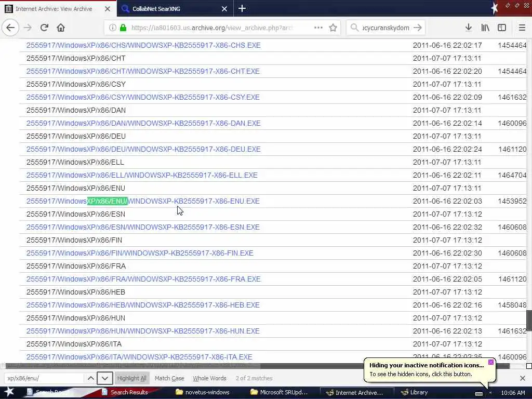Screen dimensions: 532x399
Task: Click the find text input field
Action: click(44, 378)
